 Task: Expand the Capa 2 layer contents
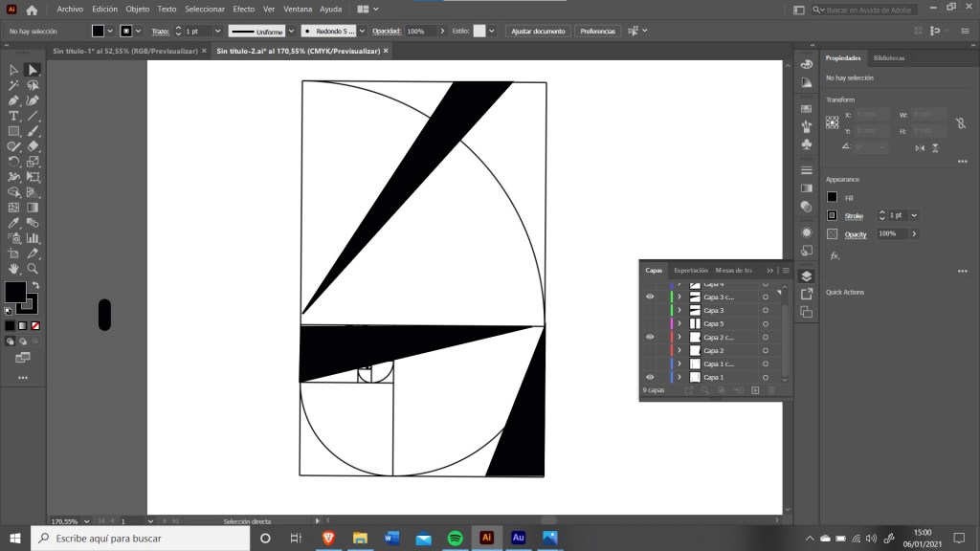679,350
